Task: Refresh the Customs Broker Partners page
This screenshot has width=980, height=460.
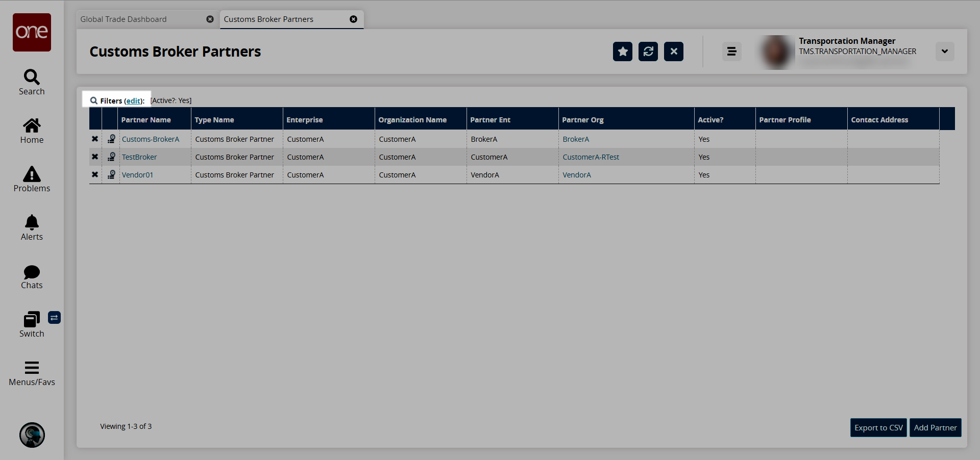Action: 648,52
